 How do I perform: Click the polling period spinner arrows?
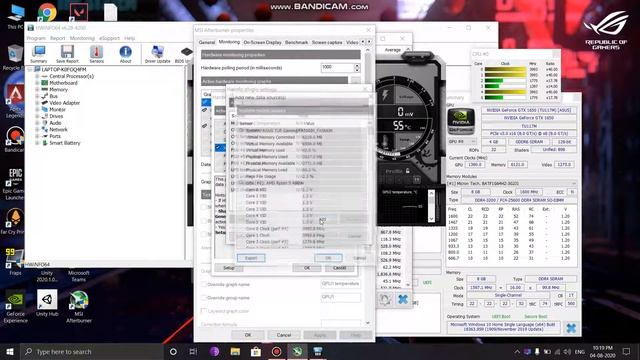(x=357, y=68)
